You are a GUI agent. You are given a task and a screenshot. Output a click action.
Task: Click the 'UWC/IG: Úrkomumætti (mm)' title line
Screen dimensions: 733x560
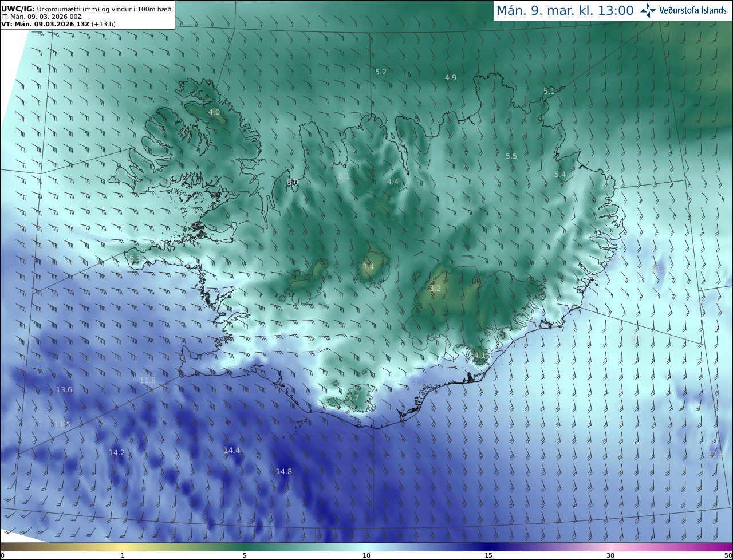point(86,9)
